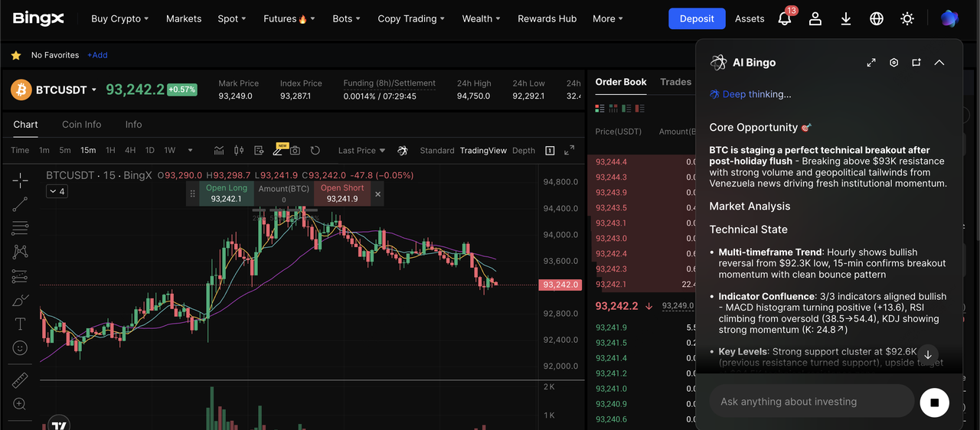Open the Last Price dropdown
This screenshot has width=980, height=430.
[361, 151]
